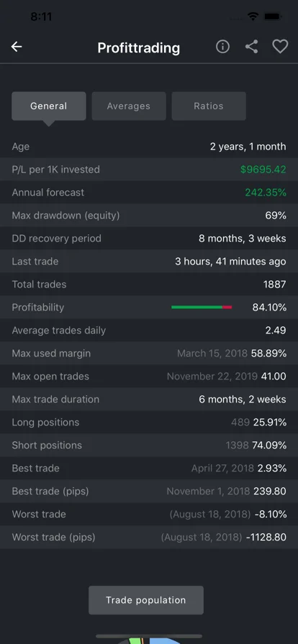
Task: Tap the Wi-Fi status icon
Action: [253, 17]
